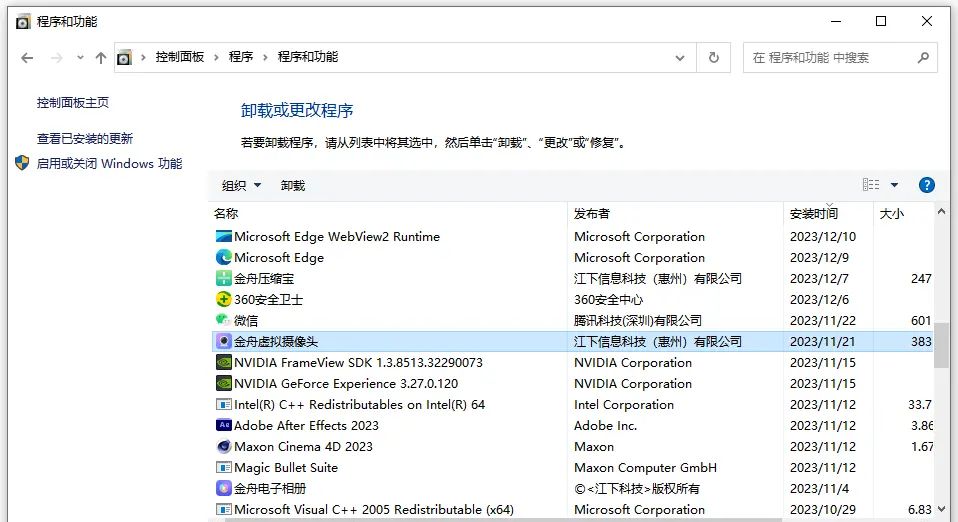Select Adobe After Effects 2023 name

(x=306, y=425)
